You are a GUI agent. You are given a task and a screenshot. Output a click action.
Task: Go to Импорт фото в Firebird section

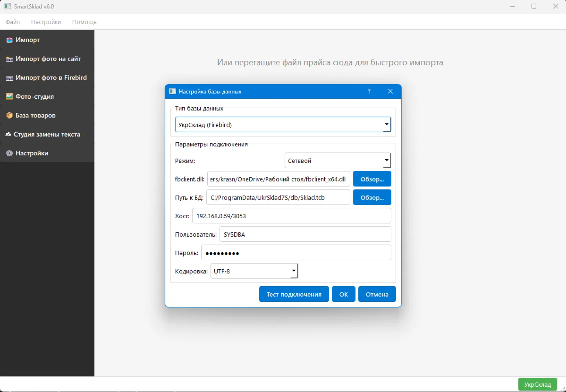pos(47,77)
